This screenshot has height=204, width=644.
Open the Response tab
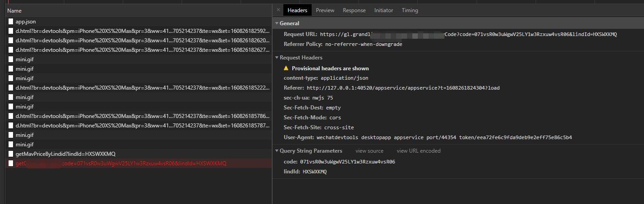(354, 10)
